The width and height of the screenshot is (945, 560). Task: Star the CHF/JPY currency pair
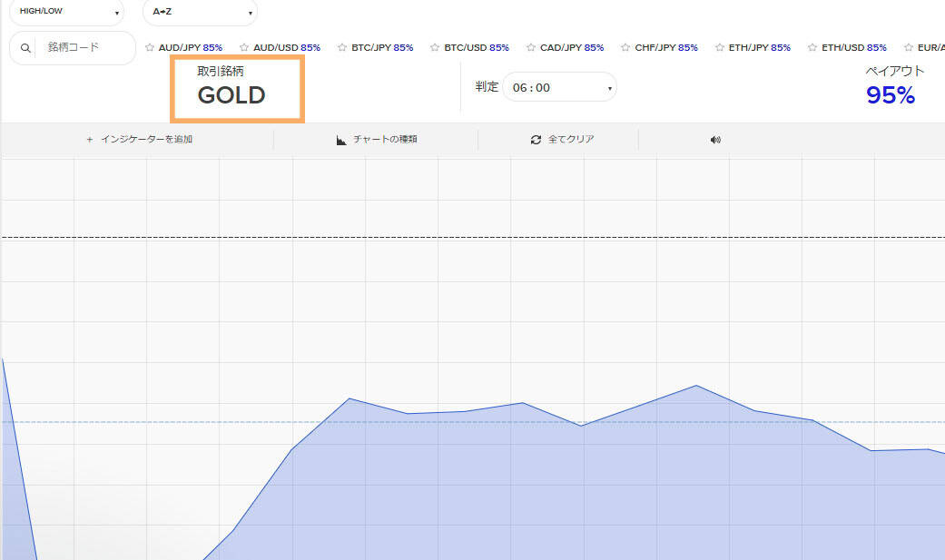pos(625,47)
